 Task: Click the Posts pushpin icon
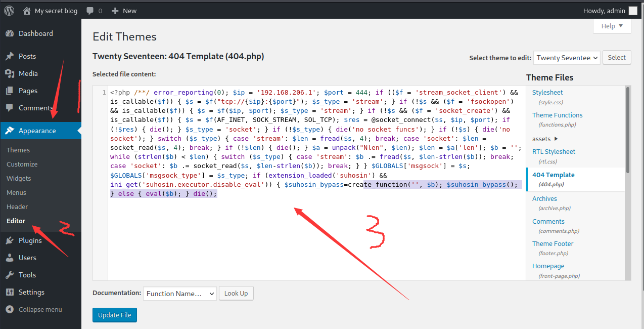(x=10, y=56)
